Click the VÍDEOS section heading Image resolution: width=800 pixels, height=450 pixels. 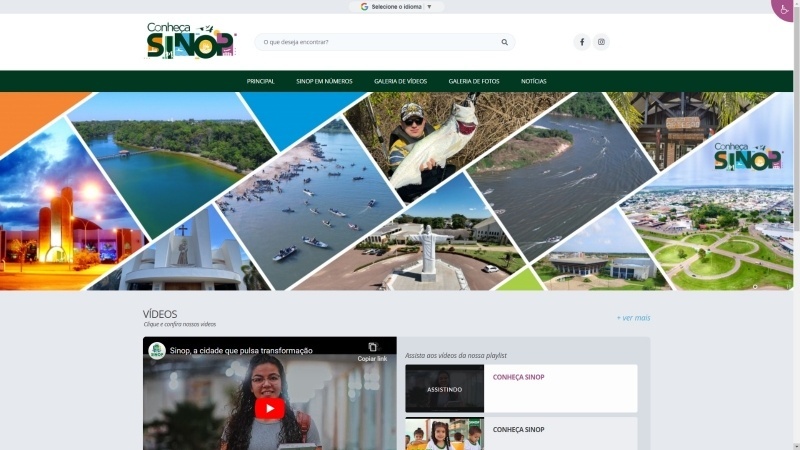click(x=160, y=314)
